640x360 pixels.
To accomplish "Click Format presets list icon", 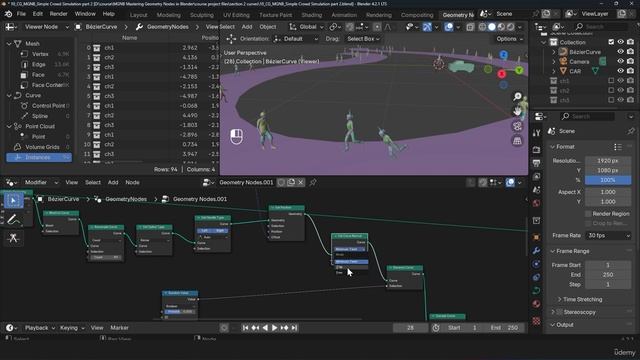I will click(x=618, y=147).
